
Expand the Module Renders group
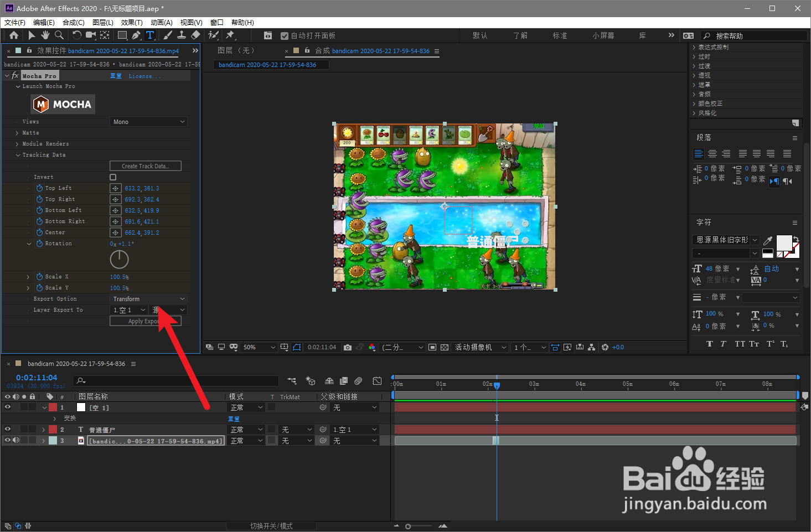(17, 144)
